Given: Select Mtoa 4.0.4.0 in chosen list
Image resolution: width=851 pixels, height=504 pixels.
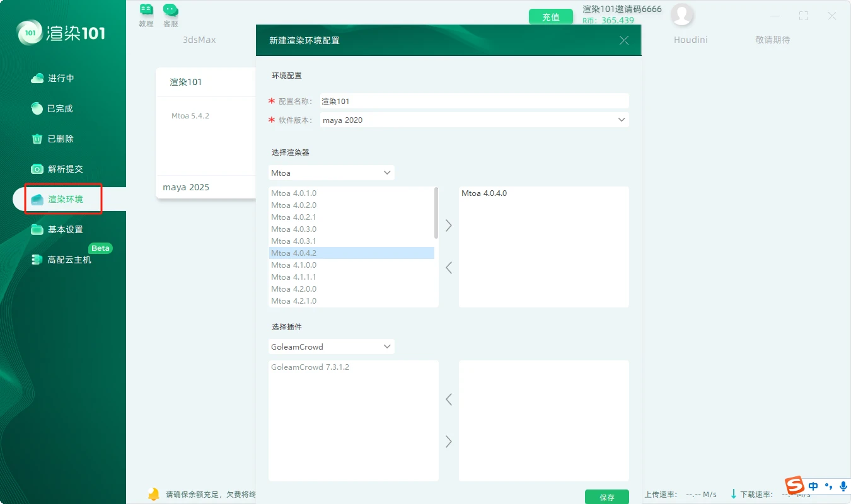Looking at the screenshot, I should point(543,193).
